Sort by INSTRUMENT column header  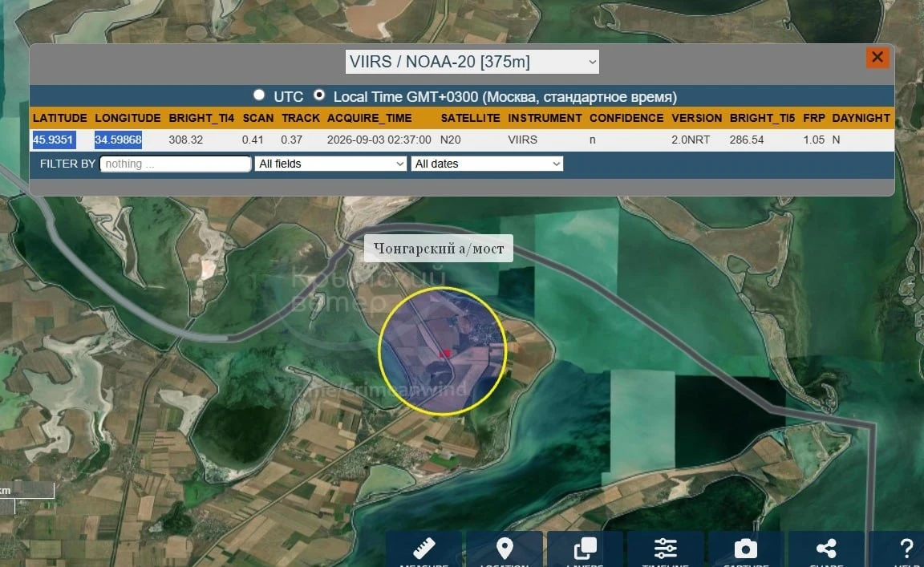545,118
